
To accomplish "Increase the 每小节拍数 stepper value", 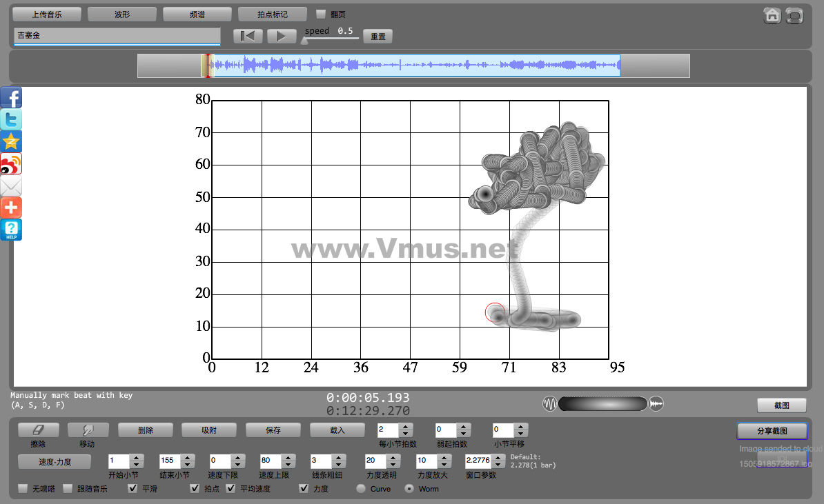I will point(406,427).
